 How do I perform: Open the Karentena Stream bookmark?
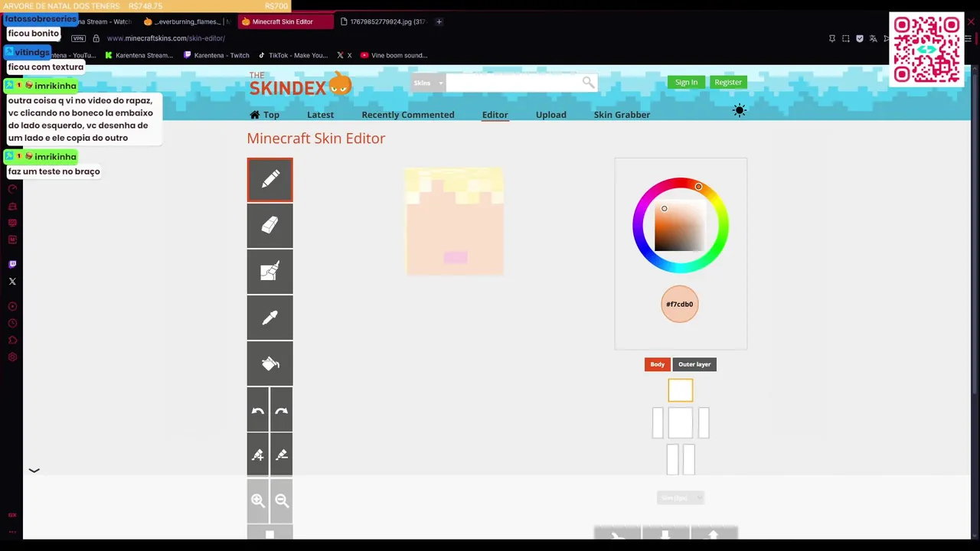139,55
